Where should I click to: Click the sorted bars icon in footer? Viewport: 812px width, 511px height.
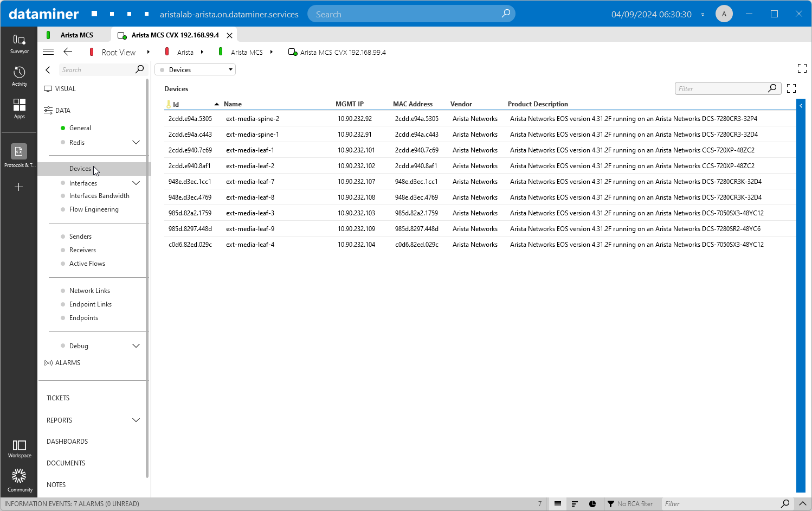click(575, 504)
